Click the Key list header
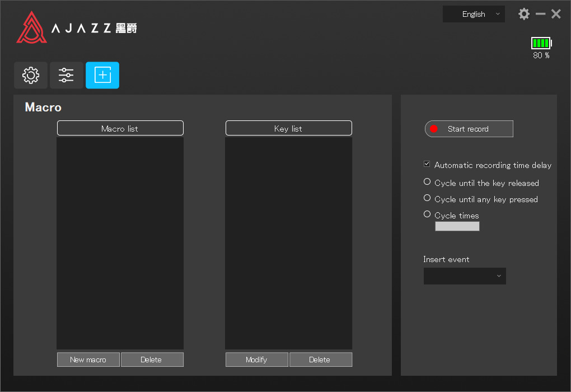 [x=289, y=128]
